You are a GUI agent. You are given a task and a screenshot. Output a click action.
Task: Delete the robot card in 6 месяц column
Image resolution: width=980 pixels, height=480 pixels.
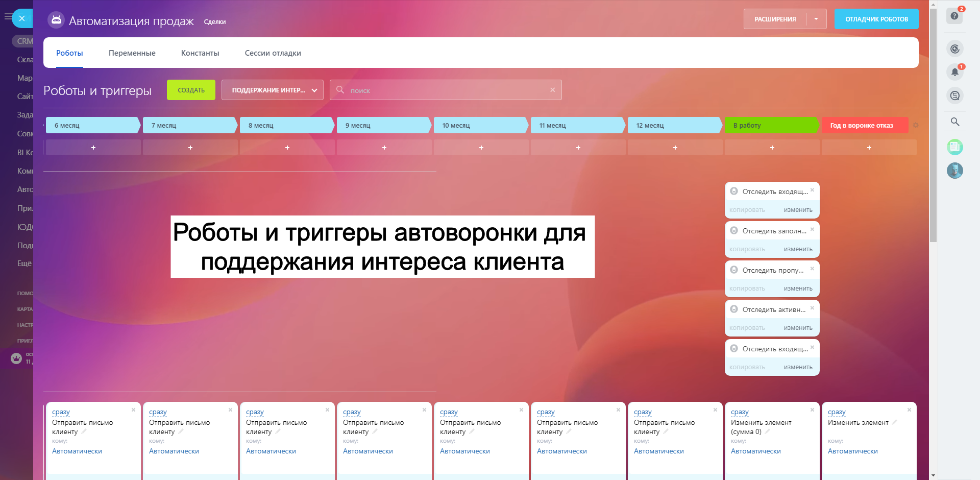(133, 410)
